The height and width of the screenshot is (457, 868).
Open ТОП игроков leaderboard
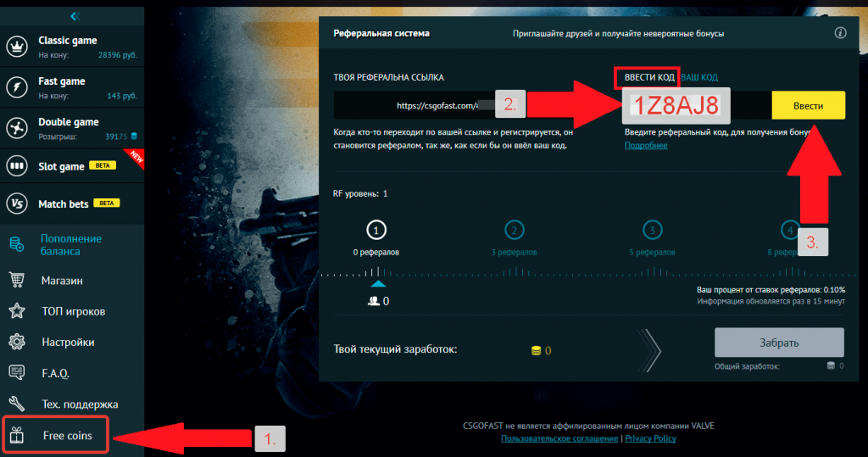click(74, 312)
